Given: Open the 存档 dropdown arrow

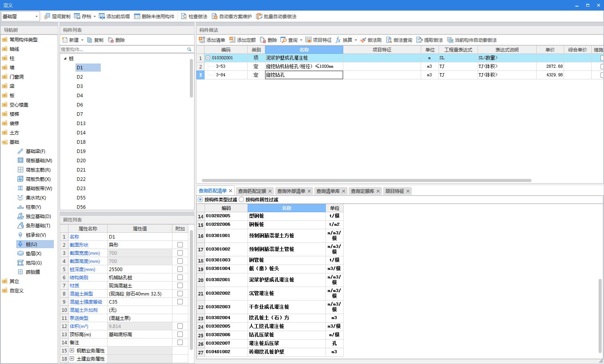Looking at the screenshot, I should click(x=95, y=17).
